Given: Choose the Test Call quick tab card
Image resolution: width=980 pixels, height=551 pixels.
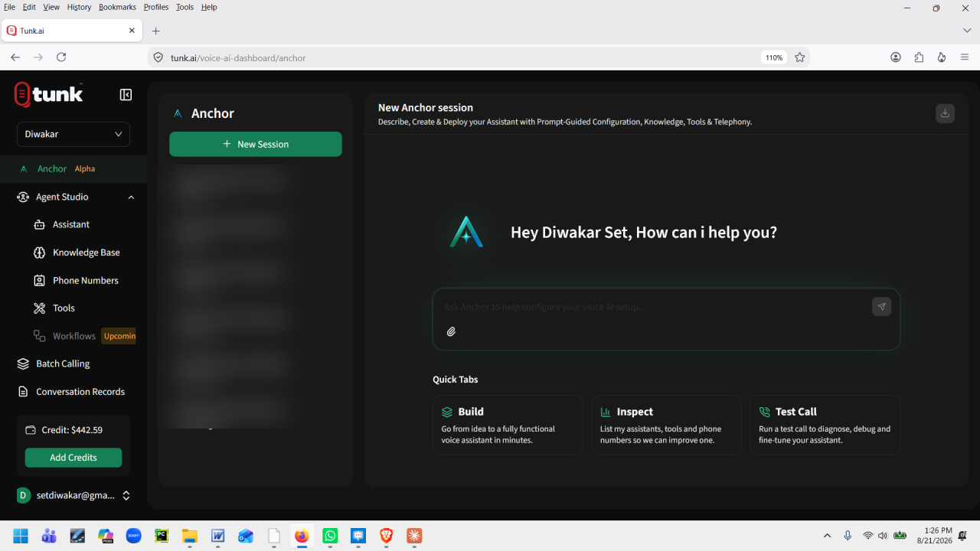Looking at the screenshot, I should tap(825, 425).
